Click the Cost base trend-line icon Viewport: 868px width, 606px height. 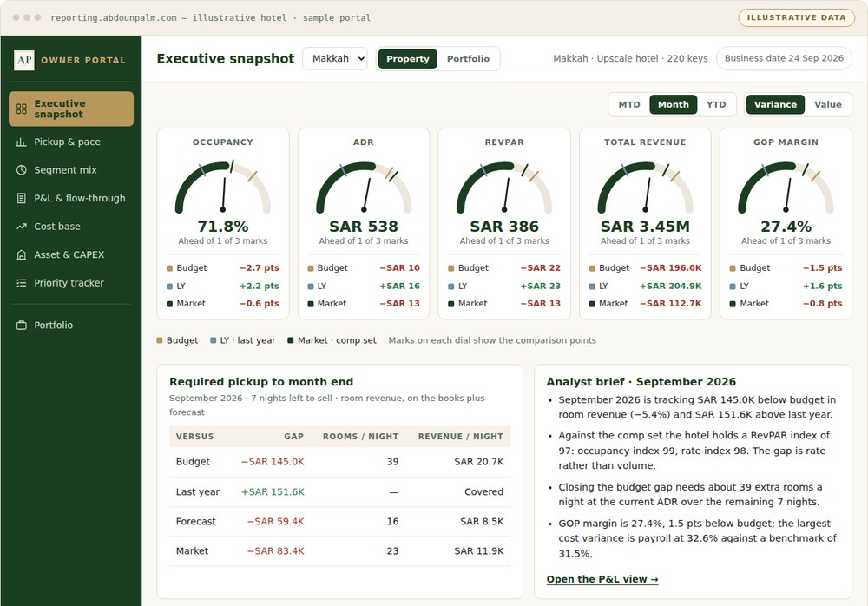point(22,227)
